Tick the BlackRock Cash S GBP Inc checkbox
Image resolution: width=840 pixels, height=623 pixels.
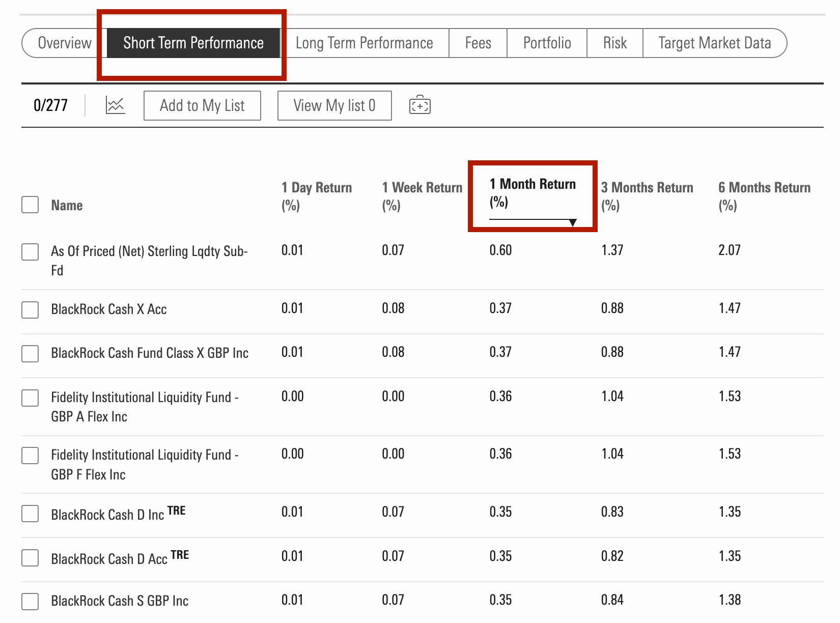(30, 601)
